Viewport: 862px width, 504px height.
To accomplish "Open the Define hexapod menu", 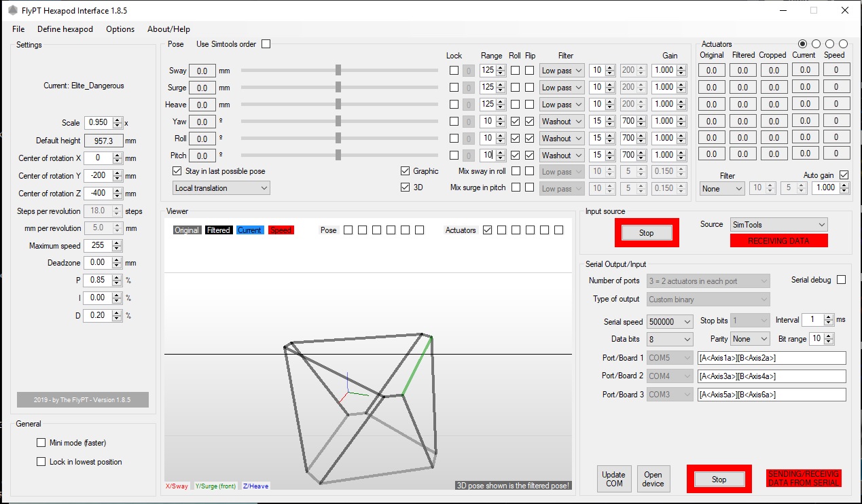I will click(65, 29).
